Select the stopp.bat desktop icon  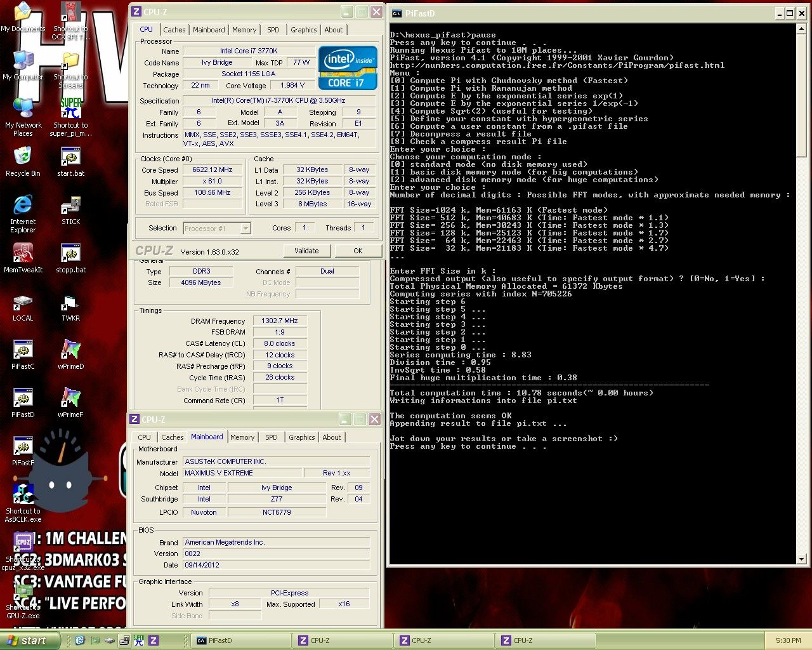[x=70, y=258]
